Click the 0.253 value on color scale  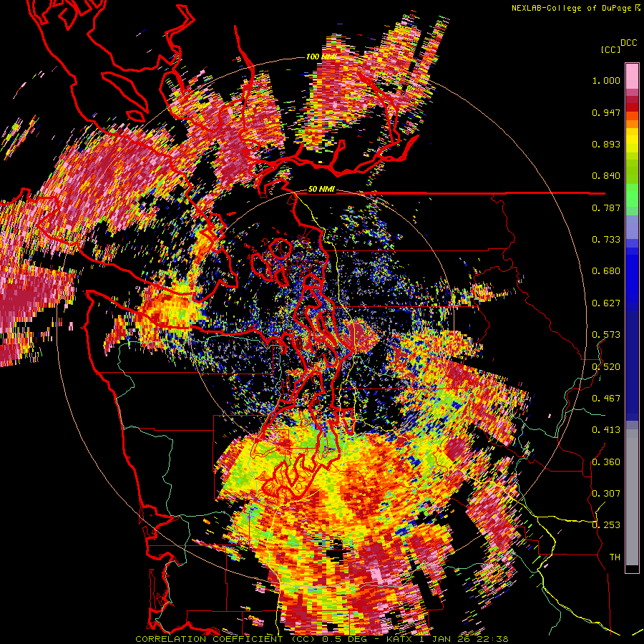click(606, 525)
